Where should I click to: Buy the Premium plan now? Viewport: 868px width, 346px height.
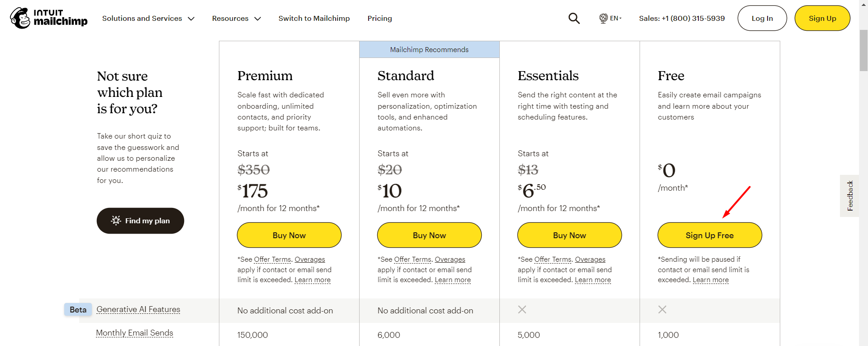(289, 235)
